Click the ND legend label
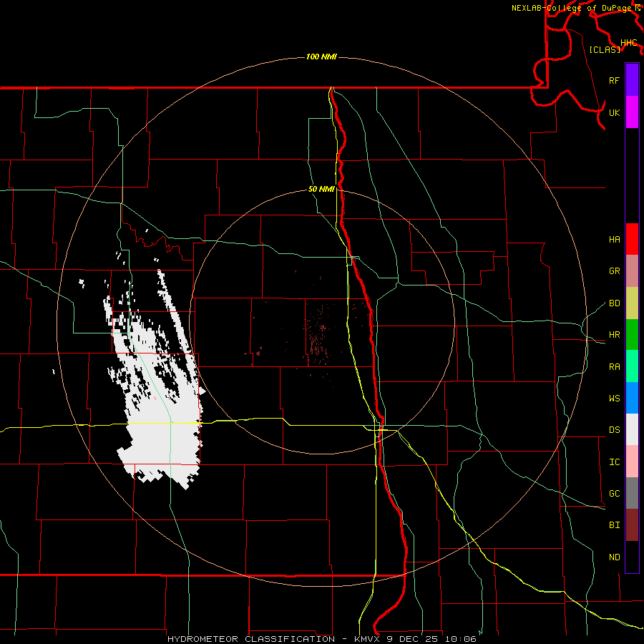 (x=615, y=557)
